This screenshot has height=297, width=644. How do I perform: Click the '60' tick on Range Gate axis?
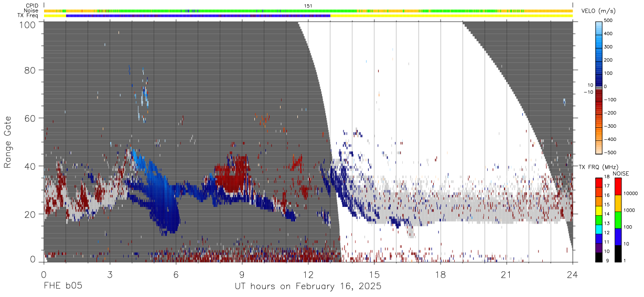tap(30, 118)
